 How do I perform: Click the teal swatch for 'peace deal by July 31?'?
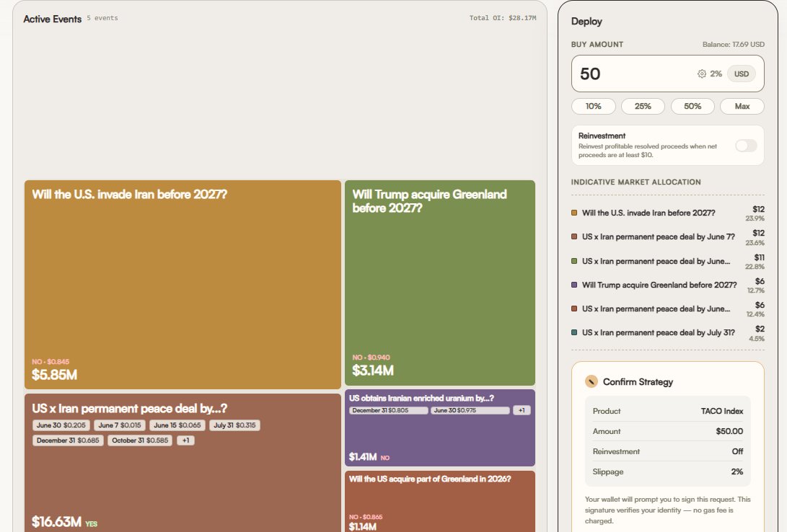point(574,332)
